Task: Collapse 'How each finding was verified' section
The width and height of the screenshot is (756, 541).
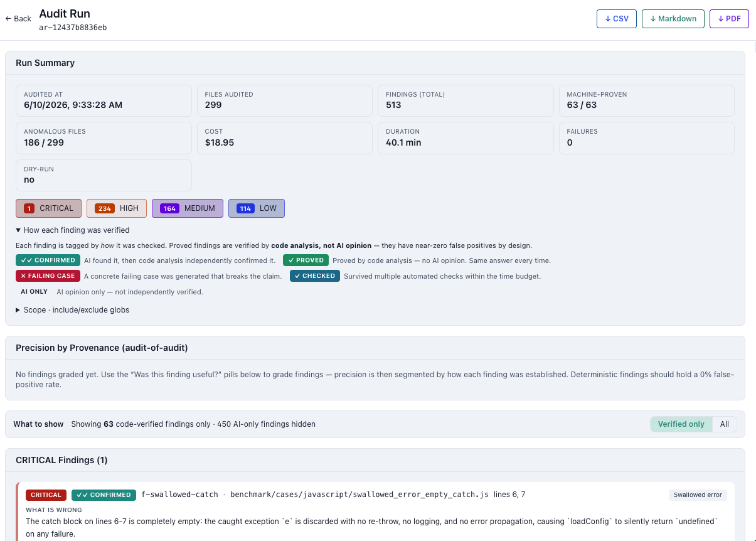Action: click(x=73, y=230)
